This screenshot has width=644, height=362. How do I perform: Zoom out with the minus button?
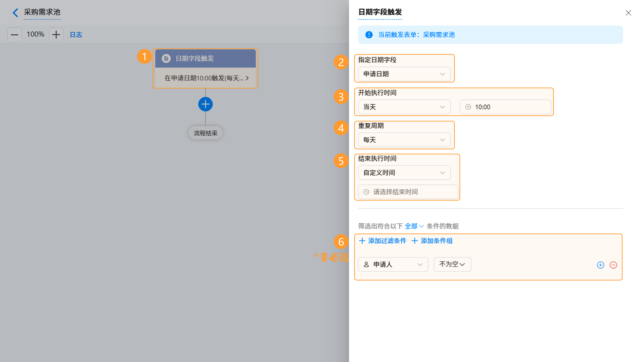coord(14,35)
